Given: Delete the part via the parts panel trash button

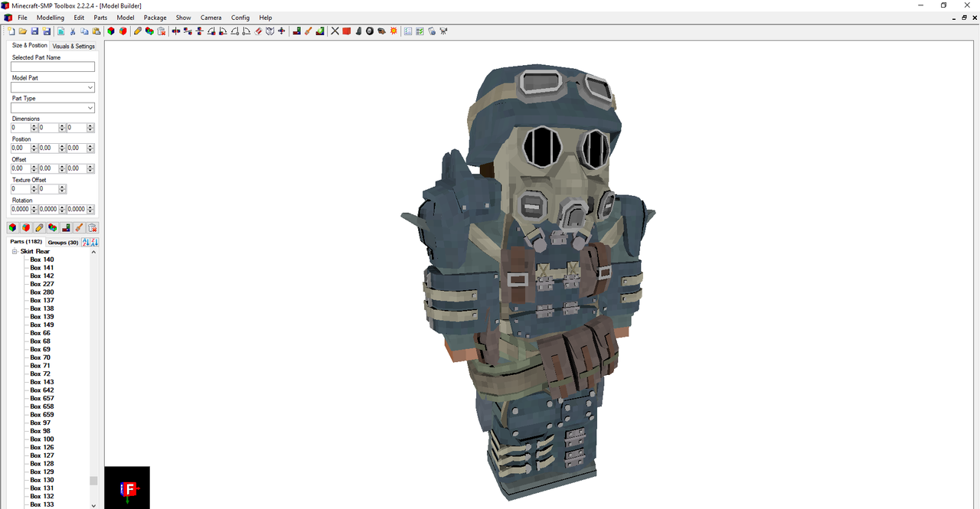Looking at the screenshot, I should 92,227.
